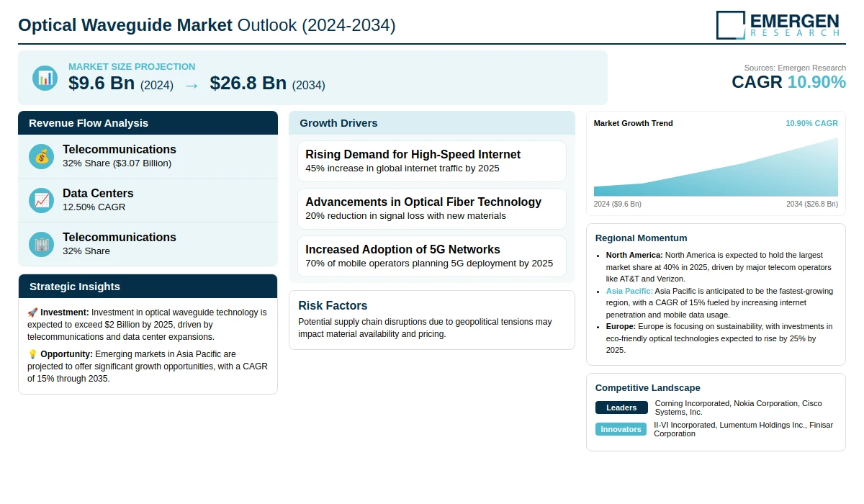Select the Advancements in Optical Fiber Technology card

coord(431,209)
